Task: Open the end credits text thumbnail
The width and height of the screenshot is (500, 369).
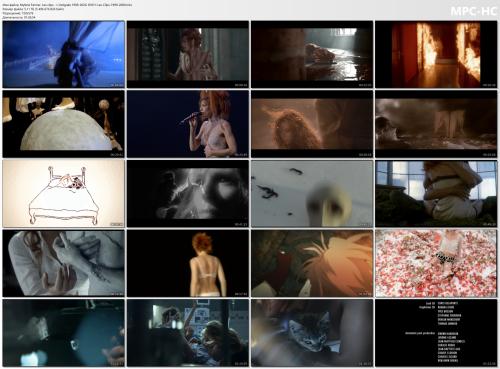Action: click(x=436, y=333)
